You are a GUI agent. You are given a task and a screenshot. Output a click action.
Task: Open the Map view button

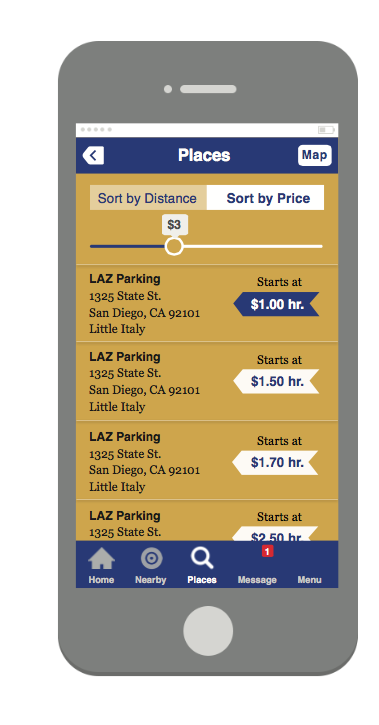(x=314, y=155)
